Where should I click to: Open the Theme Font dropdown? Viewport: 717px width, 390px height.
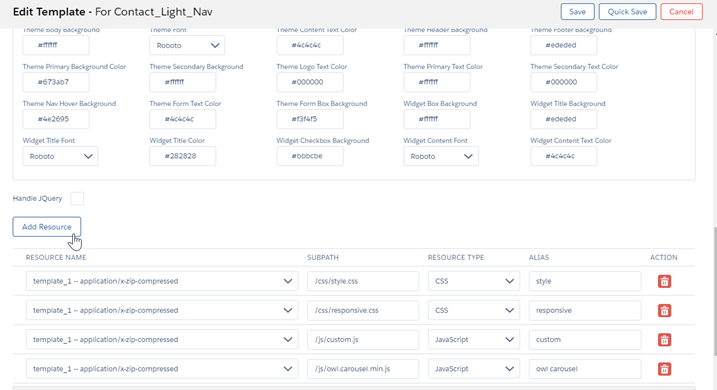click(187, 45)
